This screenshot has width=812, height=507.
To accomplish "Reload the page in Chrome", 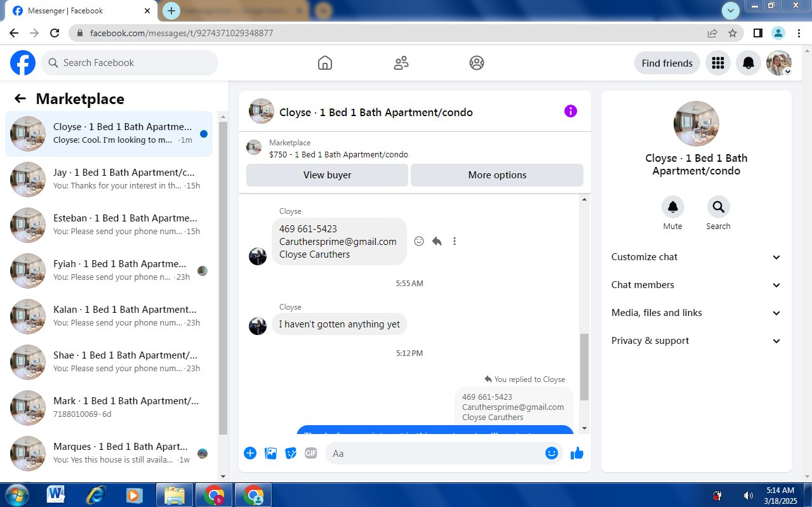I will [x=55, y=33].
